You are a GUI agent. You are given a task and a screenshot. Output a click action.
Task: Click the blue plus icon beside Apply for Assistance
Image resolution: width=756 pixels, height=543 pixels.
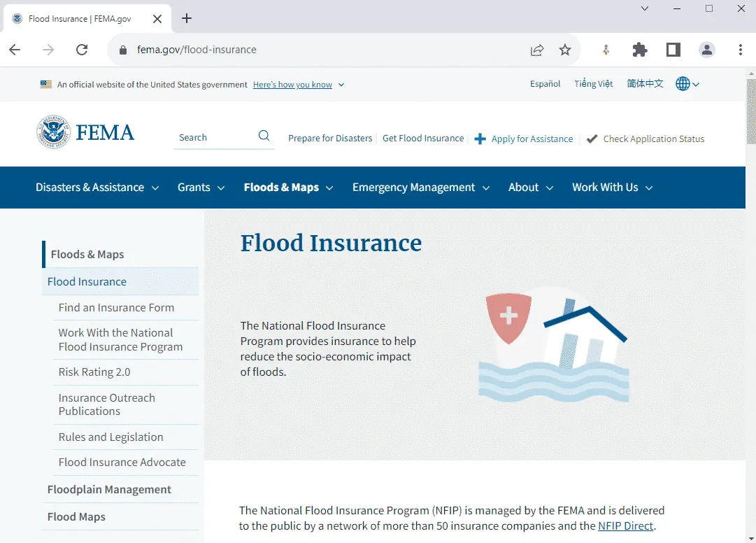480,139
